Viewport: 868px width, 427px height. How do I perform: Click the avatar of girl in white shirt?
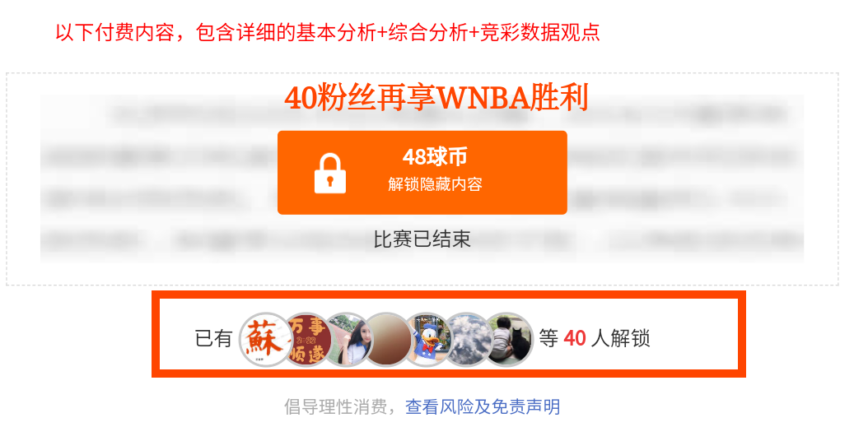[x=348, y=339]
